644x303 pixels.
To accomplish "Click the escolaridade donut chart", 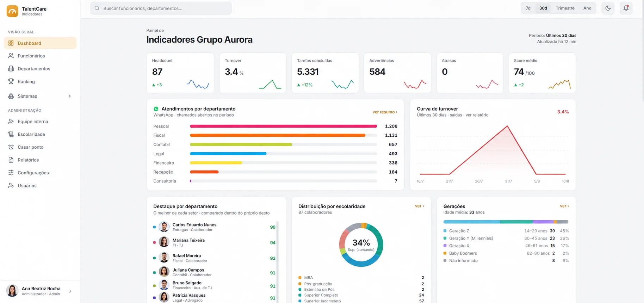I will [x=361, y=245].
